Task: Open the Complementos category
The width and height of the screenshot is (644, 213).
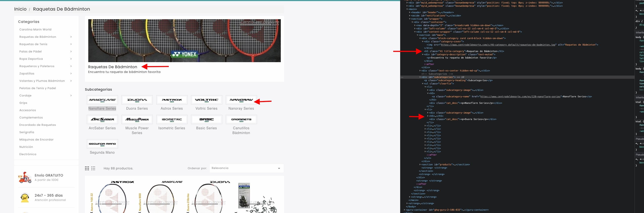Action: point(31,117)
